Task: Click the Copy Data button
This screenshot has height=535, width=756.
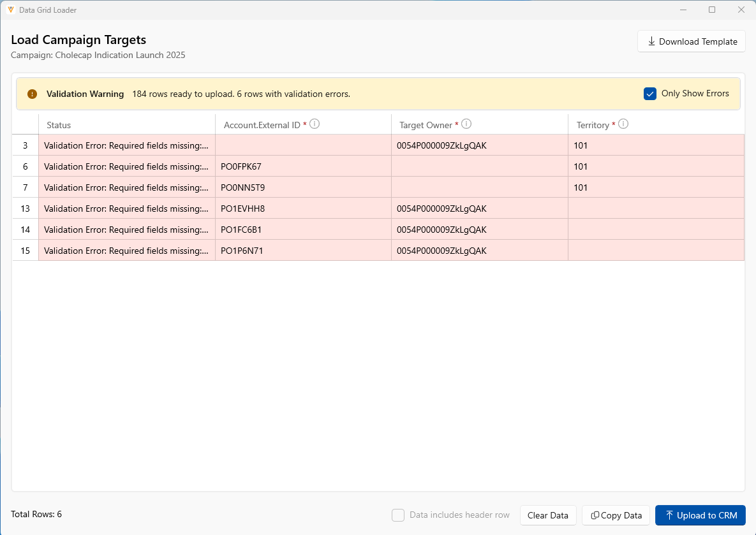Action: [616, 515]
